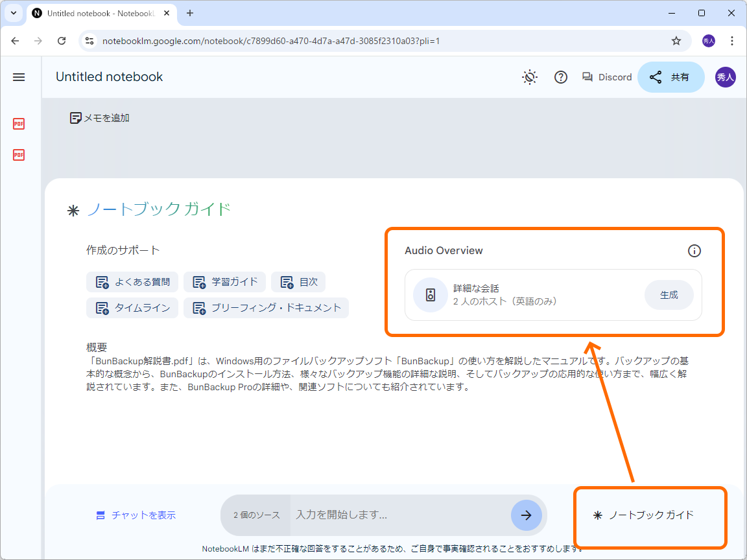
Task: Open the second PDF source in the sidebar
Action: point(19,155)
